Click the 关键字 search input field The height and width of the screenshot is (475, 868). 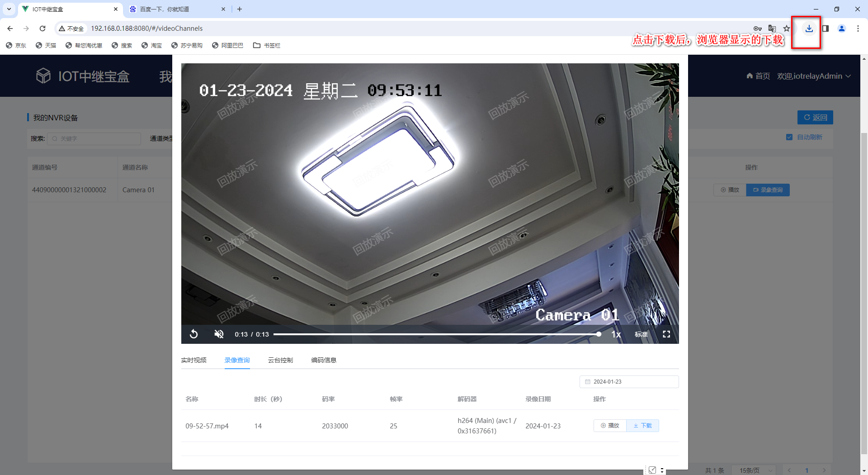click(x=94, y=138)
